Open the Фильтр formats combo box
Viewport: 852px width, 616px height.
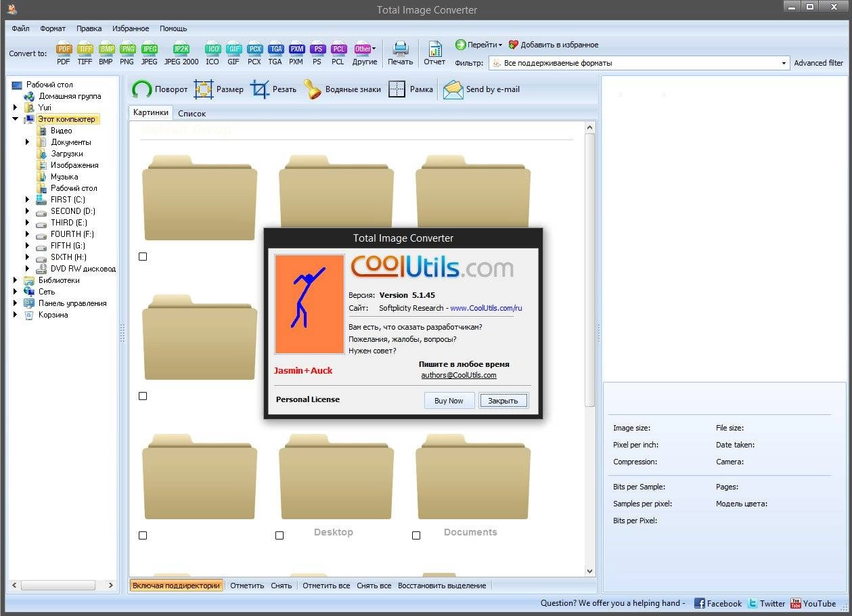coord(638,63)
